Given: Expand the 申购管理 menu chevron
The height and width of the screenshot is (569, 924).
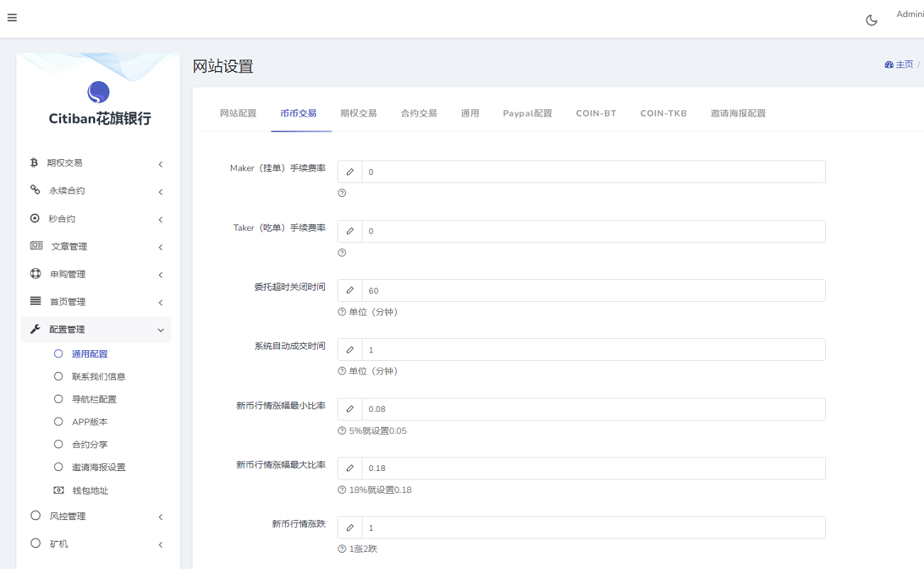Looking at the screenshot, I should [161, 275].
